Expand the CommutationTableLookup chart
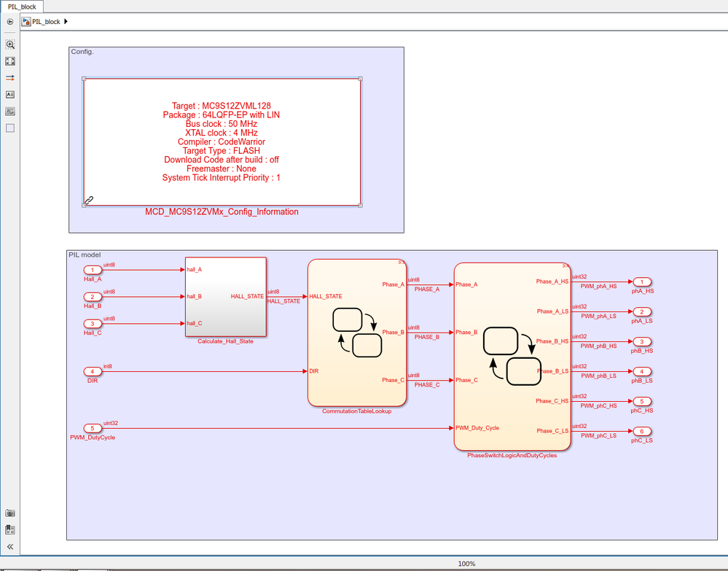The image size is (728, 571). pos(356,332)
